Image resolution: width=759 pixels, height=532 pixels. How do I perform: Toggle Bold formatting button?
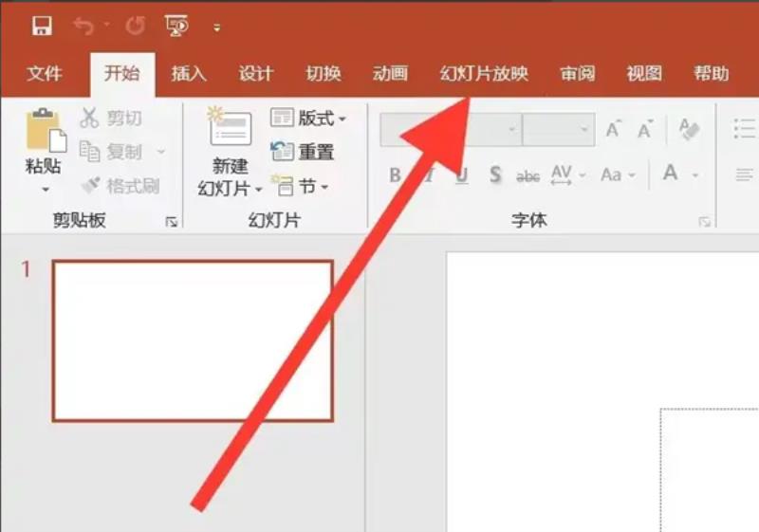(395, 174)
